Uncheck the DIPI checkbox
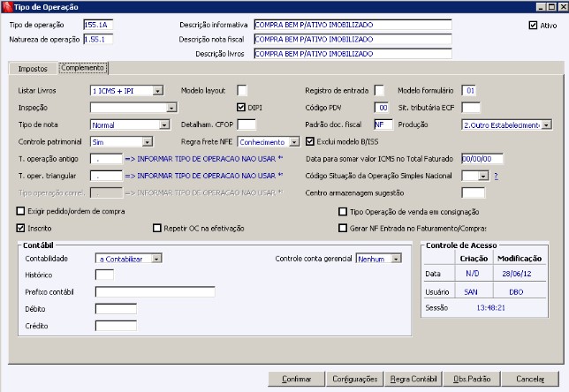 241,108
